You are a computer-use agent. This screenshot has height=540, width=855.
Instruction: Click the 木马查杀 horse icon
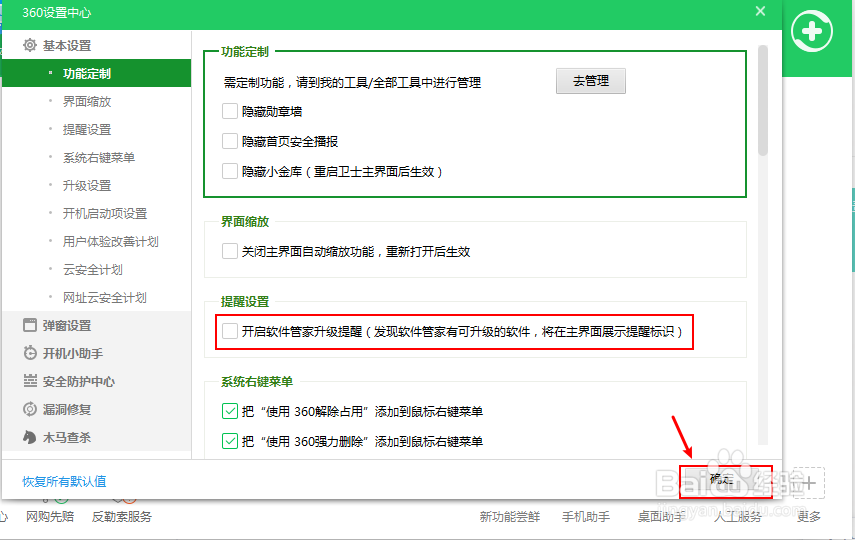pos(30,437)
